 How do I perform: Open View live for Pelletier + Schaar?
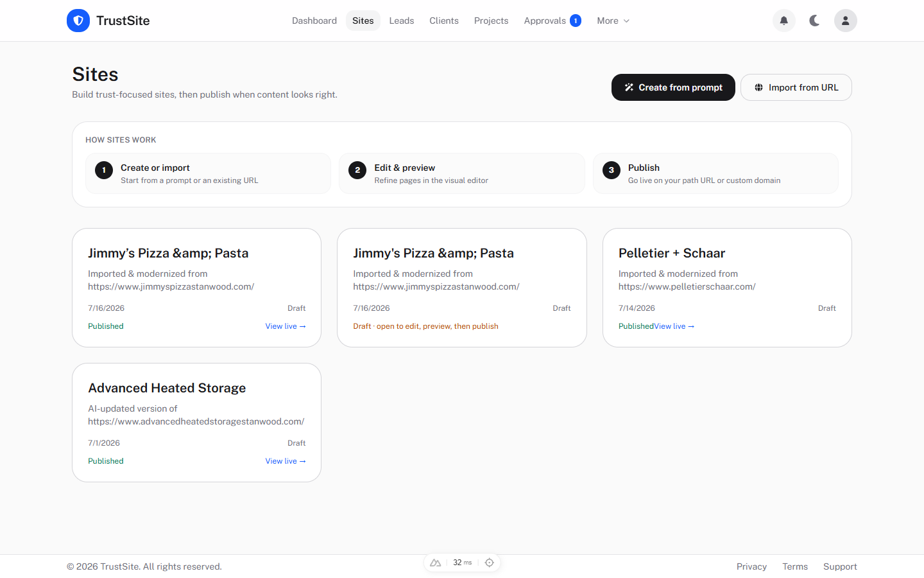(x=674, y=326)
